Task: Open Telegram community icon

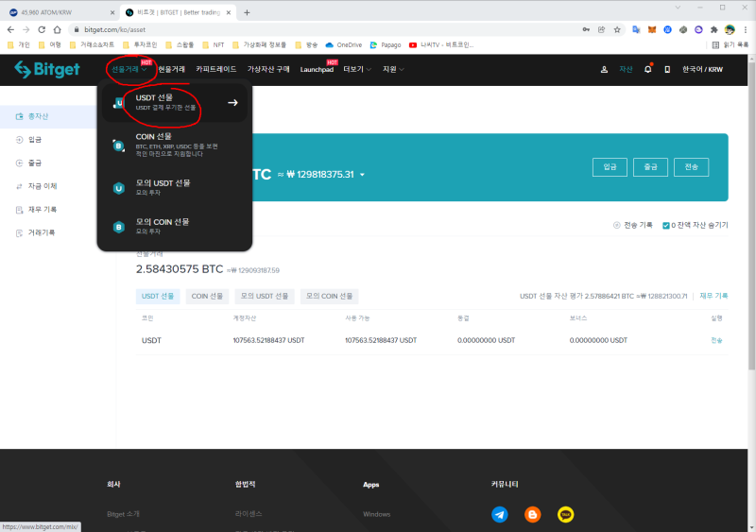Action: (500, 515)
